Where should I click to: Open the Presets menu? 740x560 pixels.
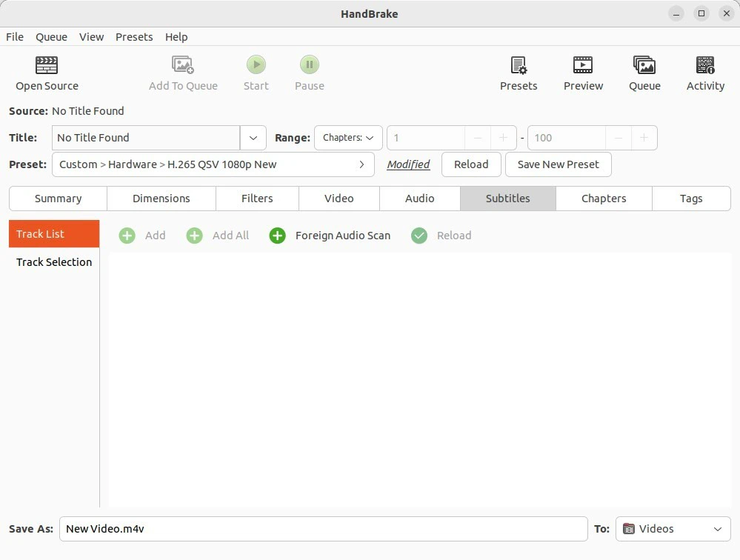click(134, 37)
